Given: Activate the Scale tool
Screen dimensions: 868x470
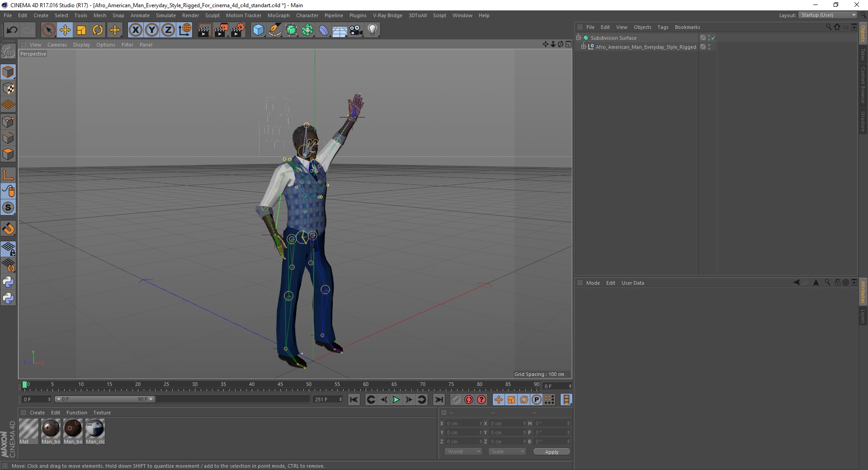Looking at the screenshot, I should (x=81, y=30).
